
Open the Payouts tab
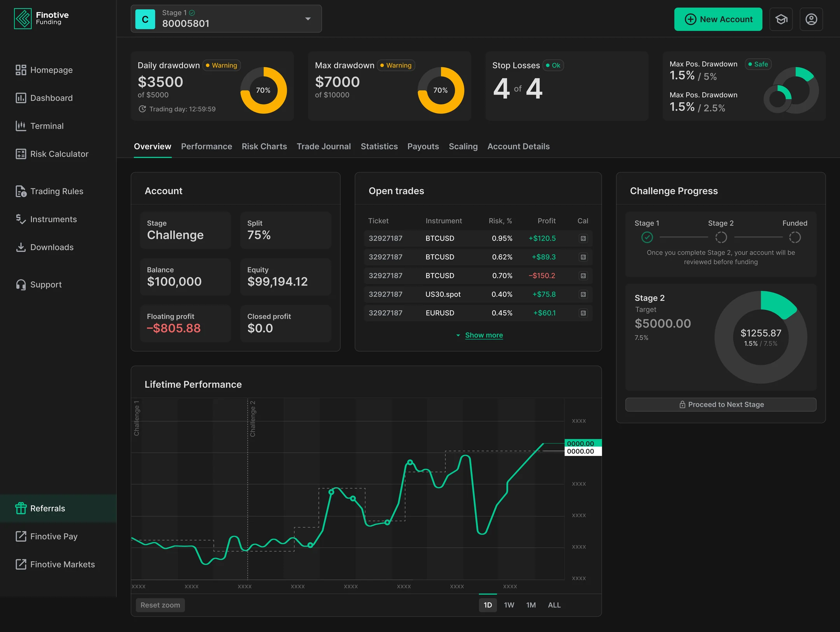(x=423, y=147)
